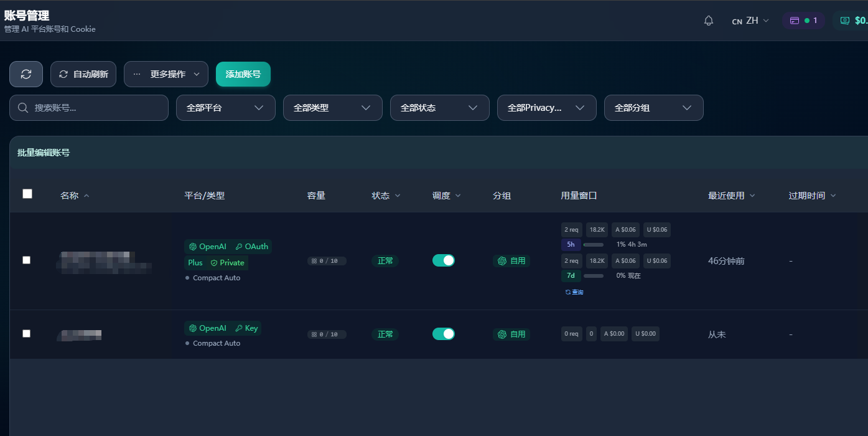This screenshot has width=868, height=436.
Task: Open the notifications bell
Action: tap(709, 21)
